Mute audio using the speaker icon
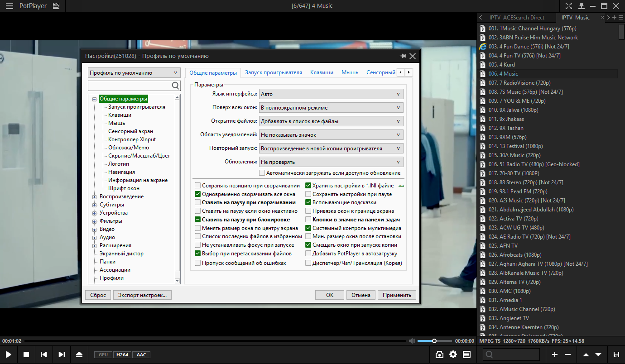Image resolution: width=625 pixels, height=364 pixels. point(412,341)
